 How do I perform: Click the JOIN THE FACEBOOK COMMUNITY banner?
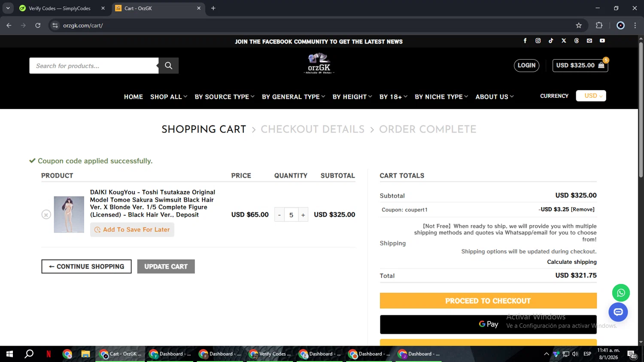[x=319, y=42]
